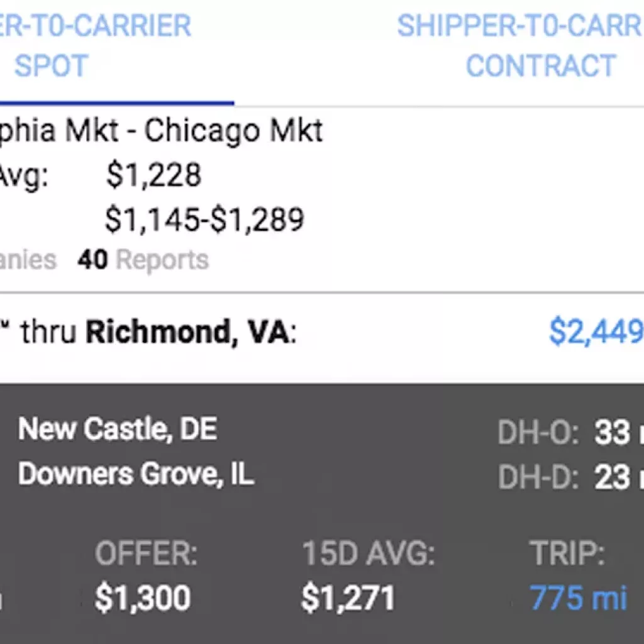
Task: Click the 15D AVG label
Action: click(x=369, y=553)
